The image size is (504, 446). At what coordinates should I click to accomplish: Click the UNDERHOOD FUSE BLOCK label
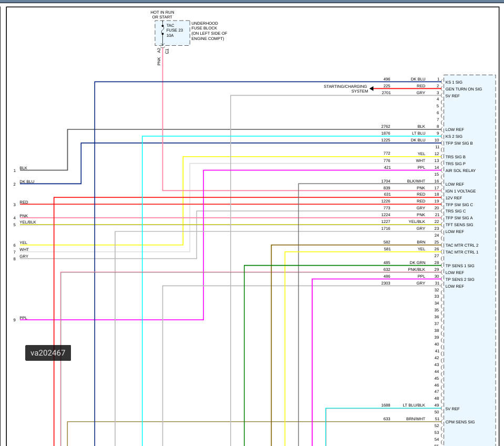tap(209, 31)
